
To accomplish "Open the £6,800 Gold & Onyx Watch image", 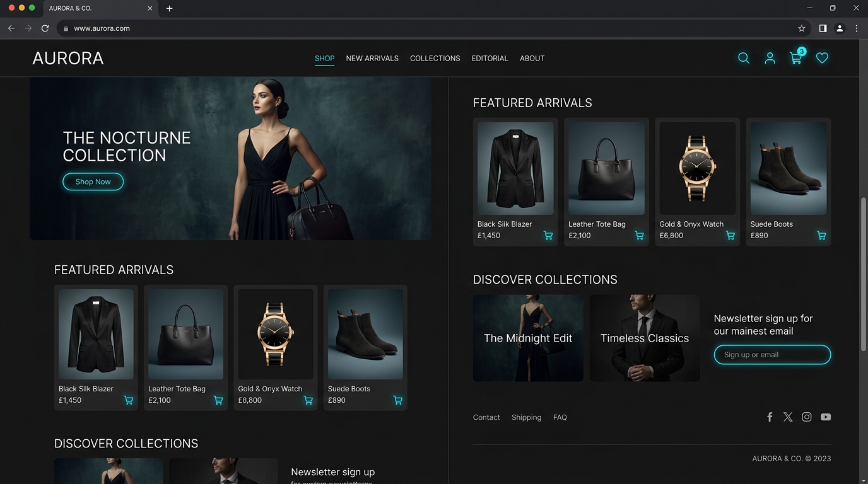I will (x=698, y=168).
